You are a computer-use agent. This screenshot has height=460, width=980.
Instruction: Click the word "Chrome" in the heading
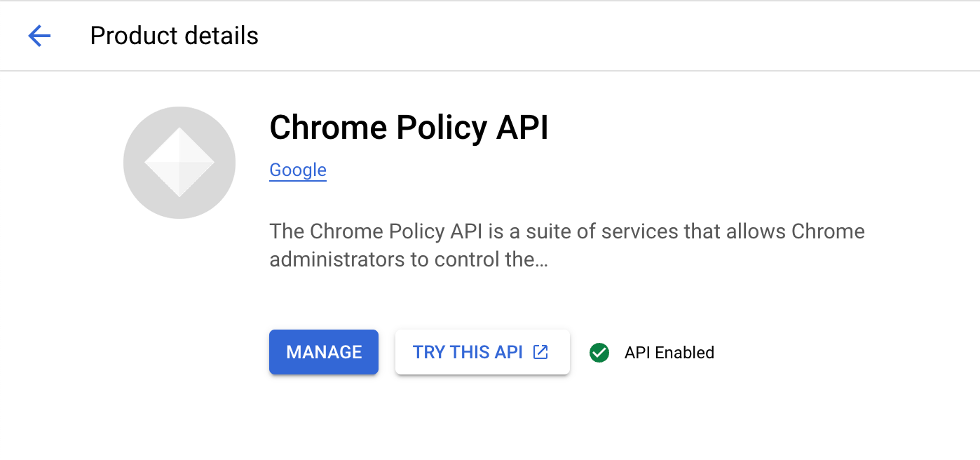tap(329, 128)
